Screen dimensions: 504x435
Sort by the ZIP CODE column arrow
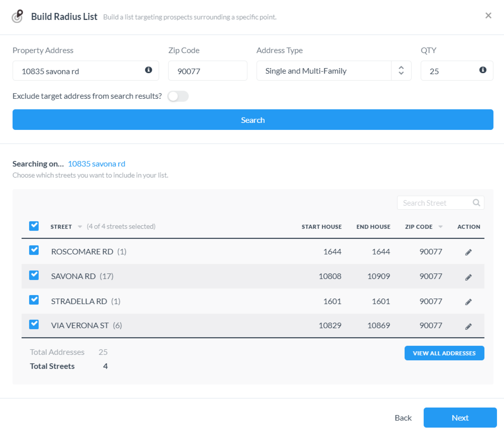click(440, 227)
